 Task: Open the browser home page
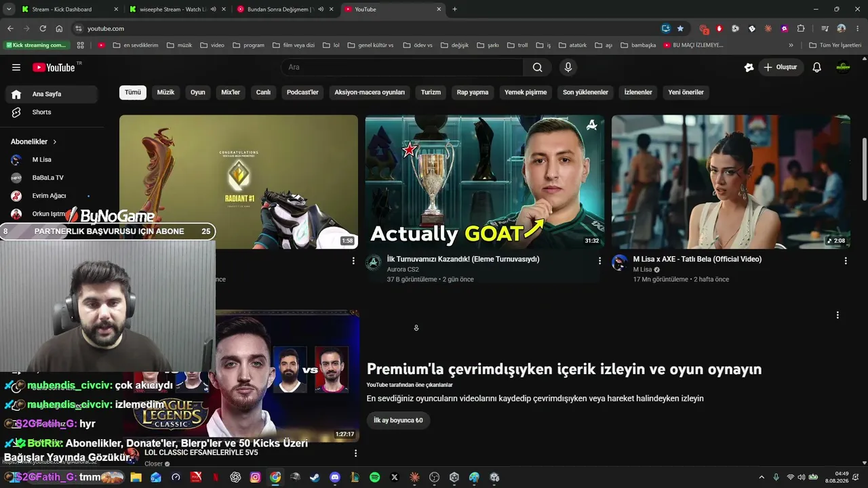[x=59, y=28]
